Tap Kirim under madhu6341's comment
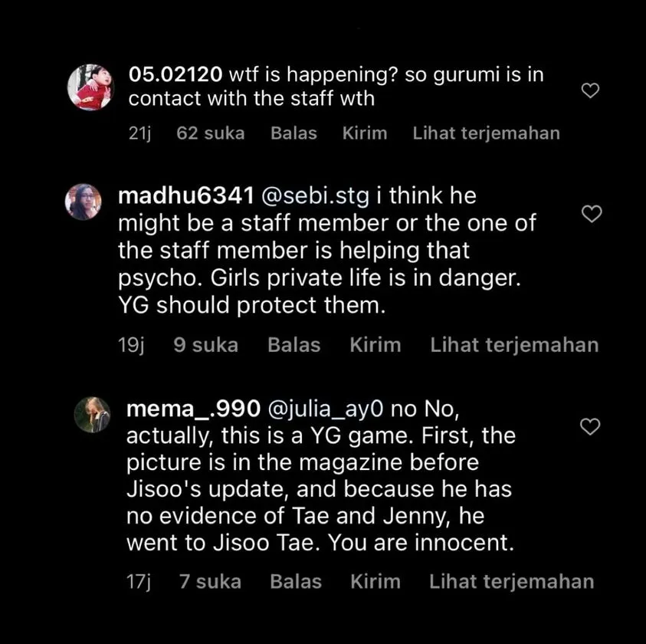Screen dimensions: 646x644 tap(375, 345)
